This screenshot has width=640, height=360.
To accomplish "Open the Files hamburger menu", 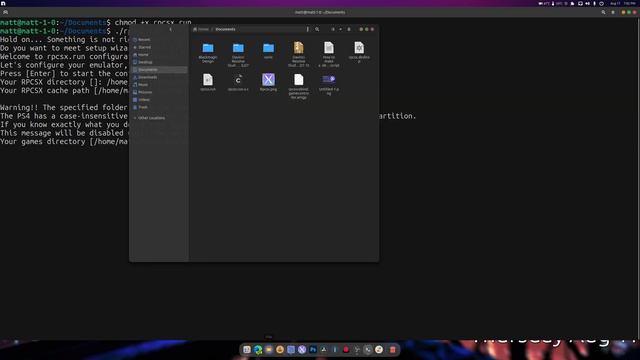I will [x=349, y=29].
